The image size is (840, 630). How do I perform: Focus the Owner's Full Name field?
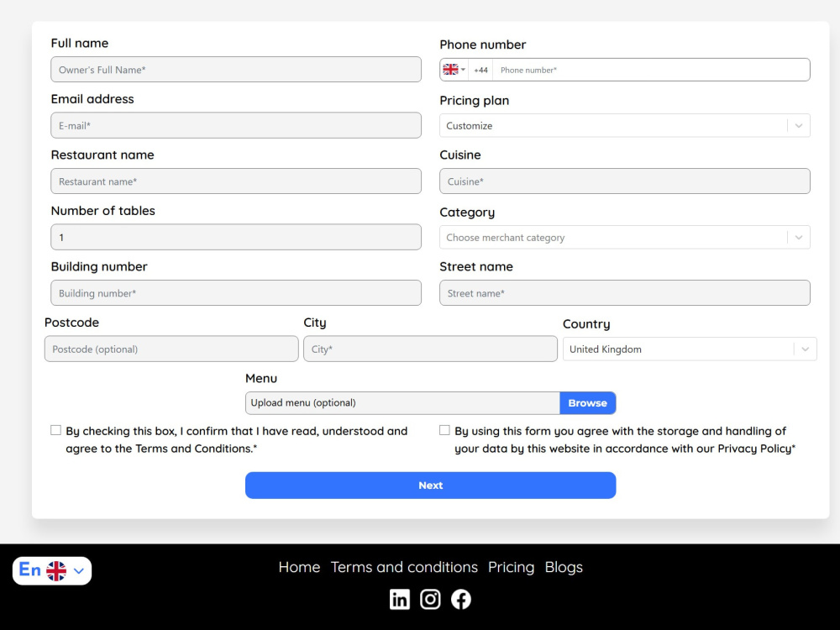click(x=236, y=70)
